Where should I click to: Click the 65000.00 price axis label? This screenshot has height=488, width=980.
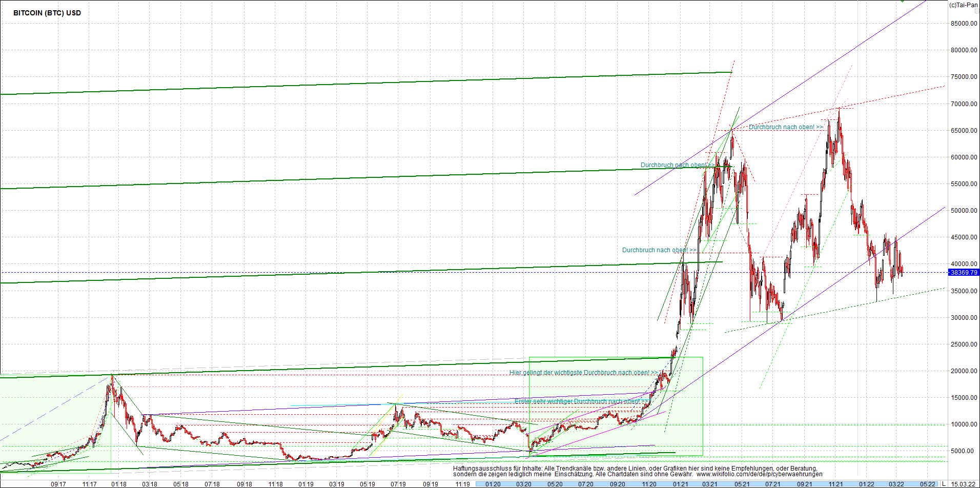point(964,131)
